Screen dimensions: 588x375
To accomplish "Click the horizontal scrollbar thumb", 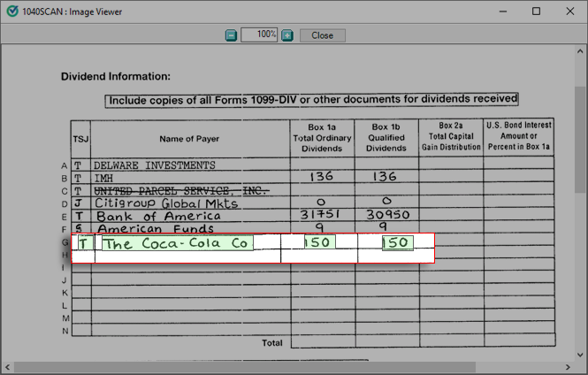I will tap(245, 367).
